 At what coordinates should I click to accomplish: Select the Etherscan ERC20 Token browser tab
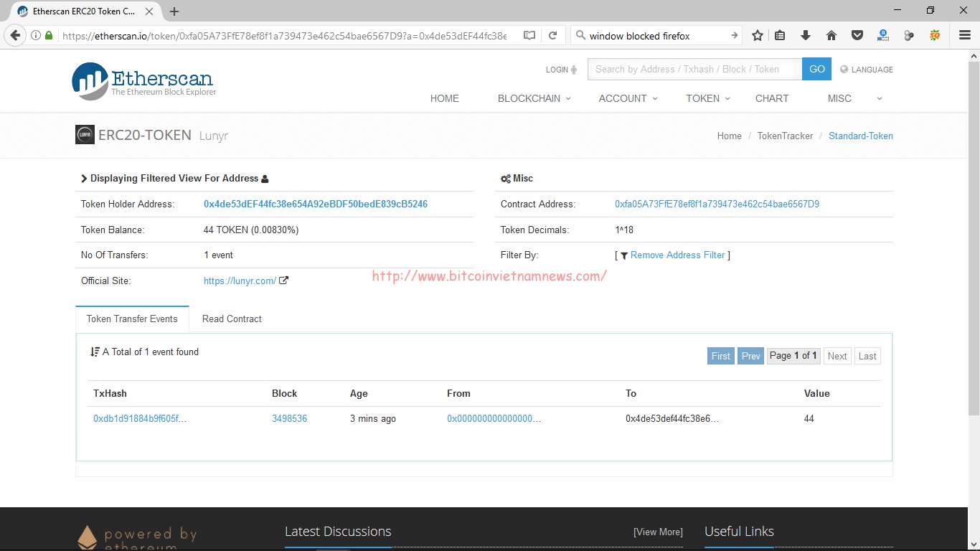click(85, 11)
